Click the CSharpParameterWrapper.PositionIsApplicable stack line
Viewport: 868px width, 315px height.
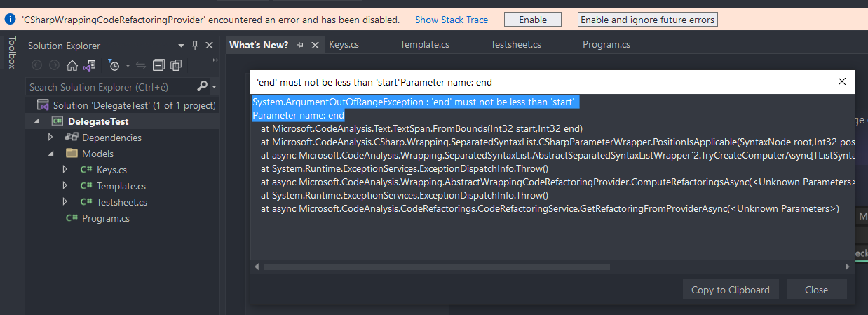coord(557,142)
